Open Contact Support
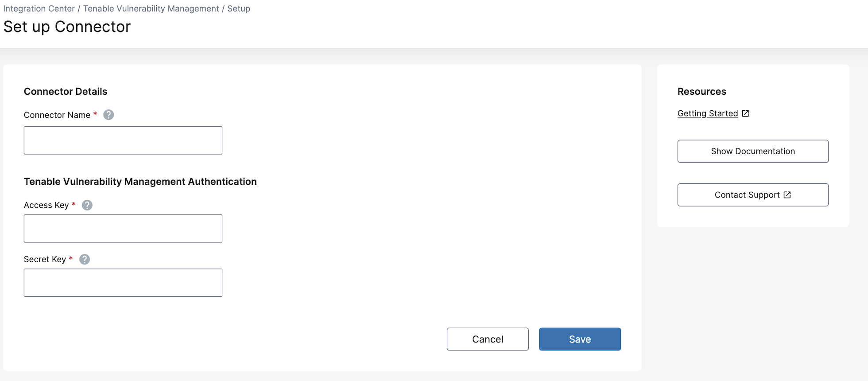The width and height of the screenshot is (868, 381). (x=753, y=195)
